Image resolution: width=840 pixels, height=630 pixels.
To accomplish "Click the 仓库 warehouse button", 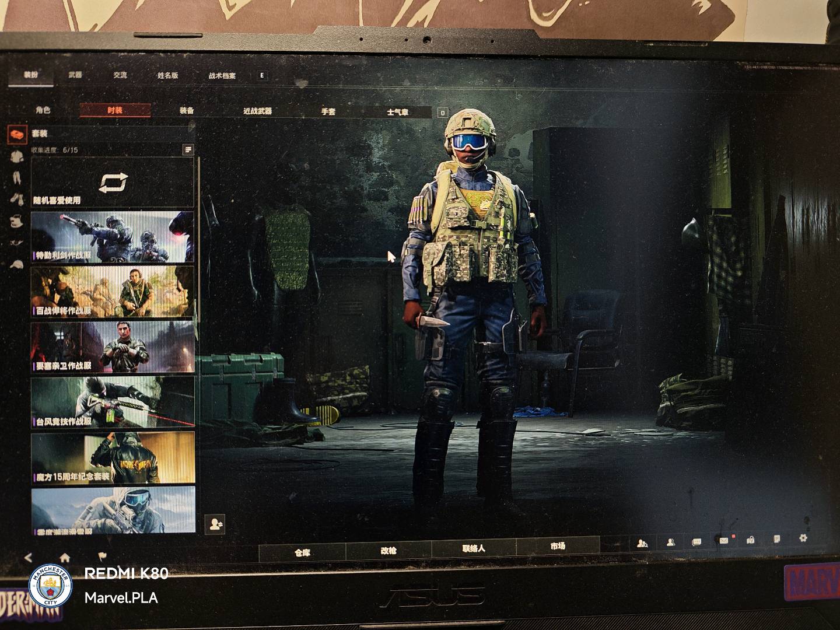I will pos(302,552).
